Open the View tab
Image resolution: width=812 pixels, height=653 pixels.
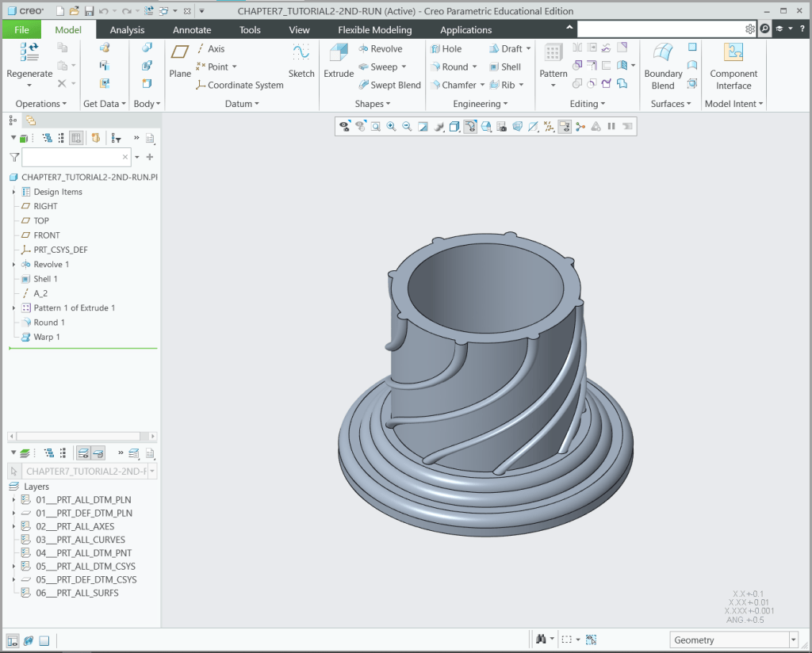(299, 29)
